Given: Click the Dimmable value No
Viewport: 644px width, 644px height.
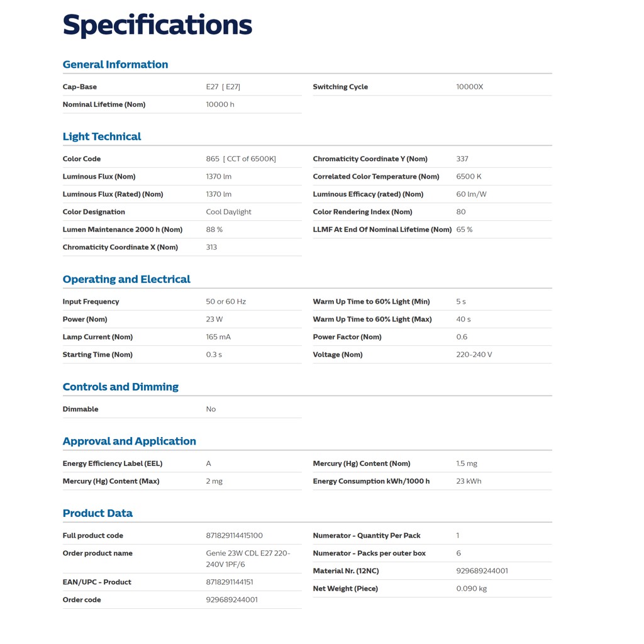Looking at the screenshot, I should (211, 409).
